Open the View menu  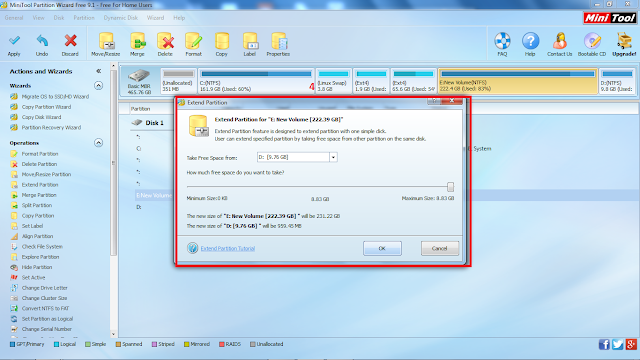tap(38, 18)
